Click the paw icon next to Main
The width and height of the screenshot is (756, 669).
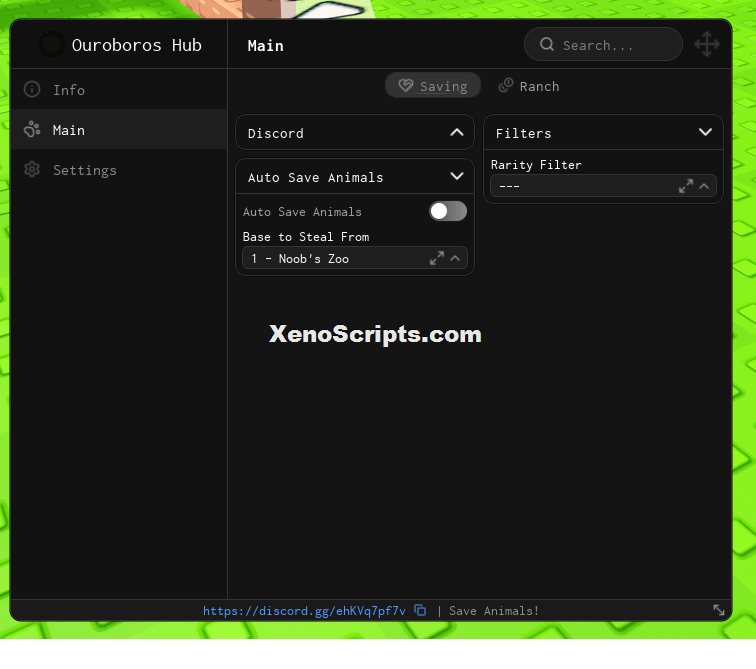click(32, 129)
